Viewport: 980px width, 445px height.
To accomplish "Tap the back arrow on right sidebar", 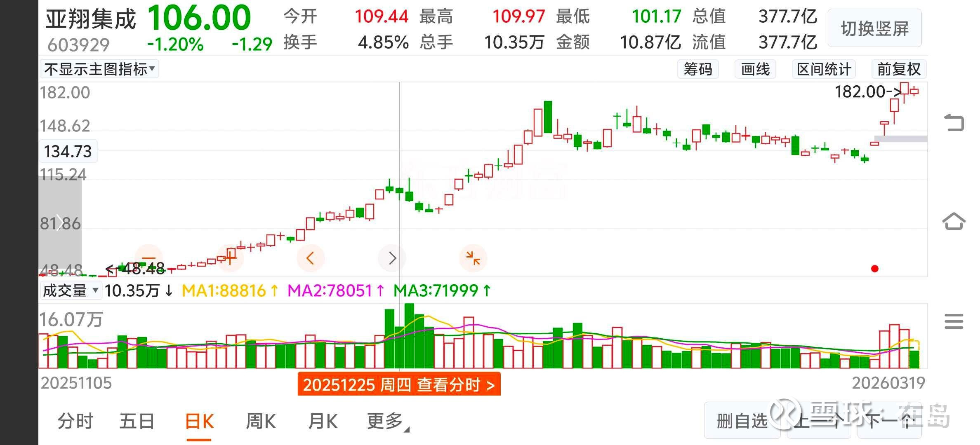I will (954, 122).
